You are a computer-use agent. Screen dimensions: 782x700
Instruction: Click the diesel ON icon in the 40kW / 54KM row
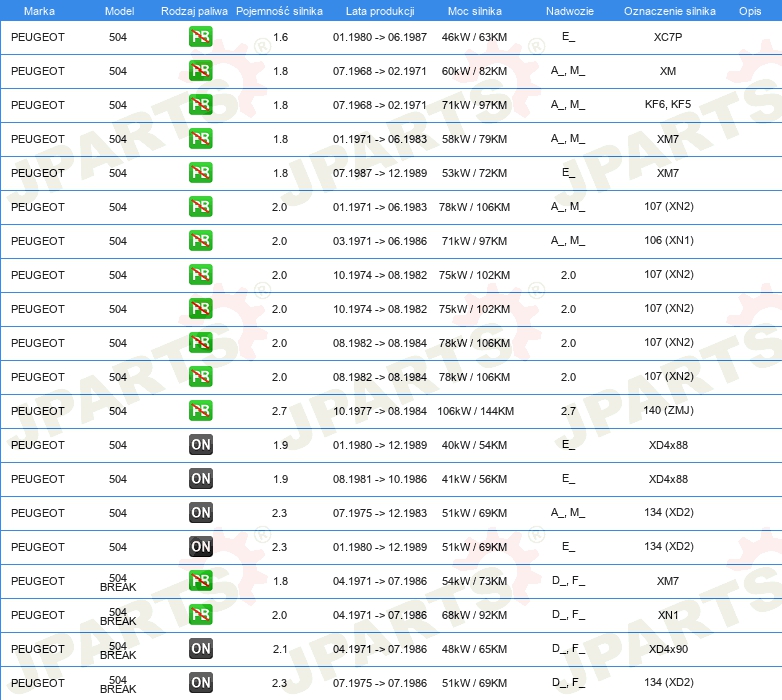[x=201, y=445]
